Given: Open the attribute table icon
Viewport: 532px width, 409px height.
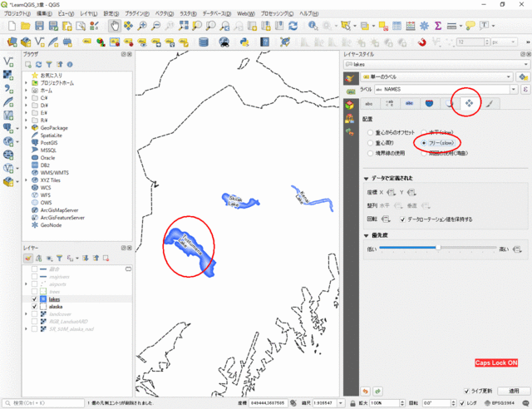Looking at the screenshot, I should tap(397, 26).
